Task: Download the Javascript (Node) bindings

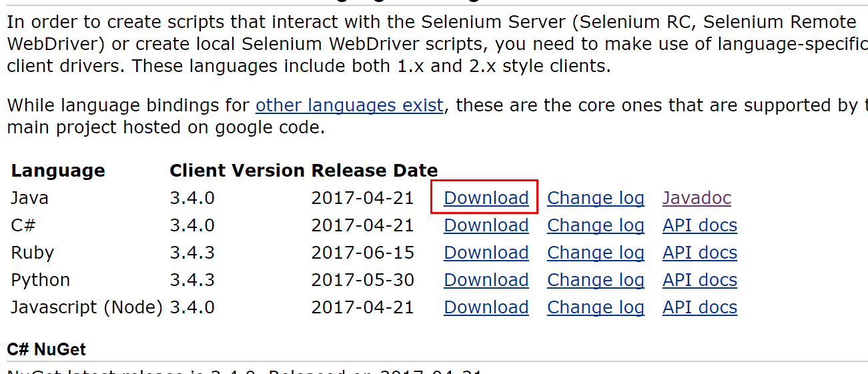Action: [x=486, y=307]
